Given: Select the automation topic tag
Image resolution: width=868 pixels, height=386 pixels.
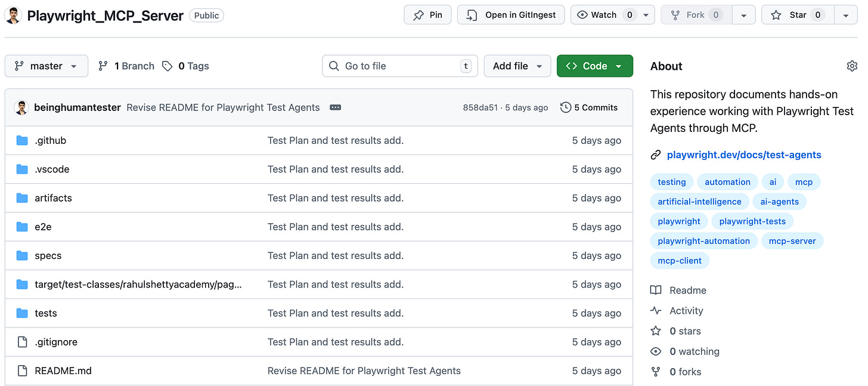Looking at the screenshot, I should (727, 182).
